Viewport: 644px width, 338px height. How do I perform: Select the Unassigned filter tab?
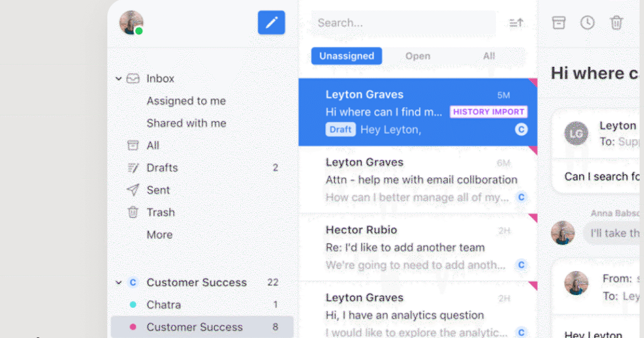pos(346,56)
